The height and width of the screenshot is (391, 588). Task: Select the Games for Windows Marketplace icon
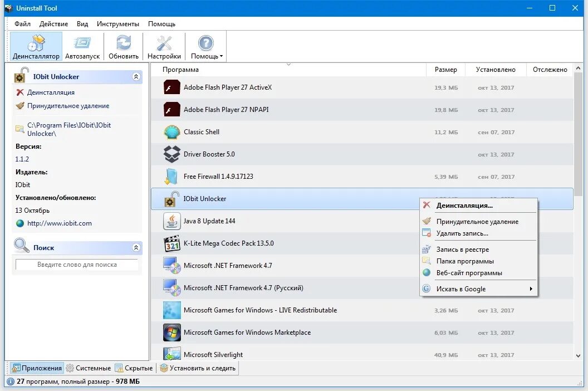click(171, 333)
